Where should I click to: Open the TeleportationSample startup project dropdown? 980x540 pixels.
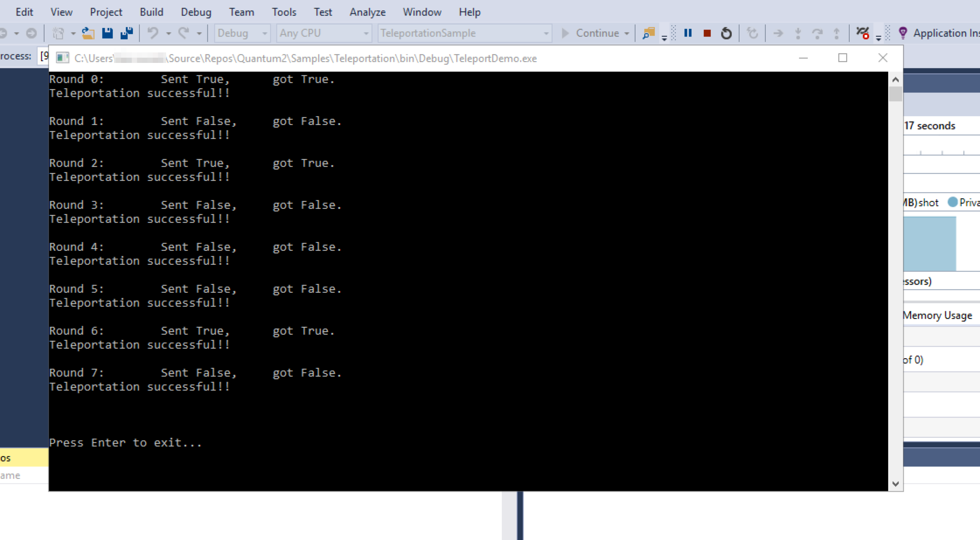pyautogui.click(x=464, y=33)
